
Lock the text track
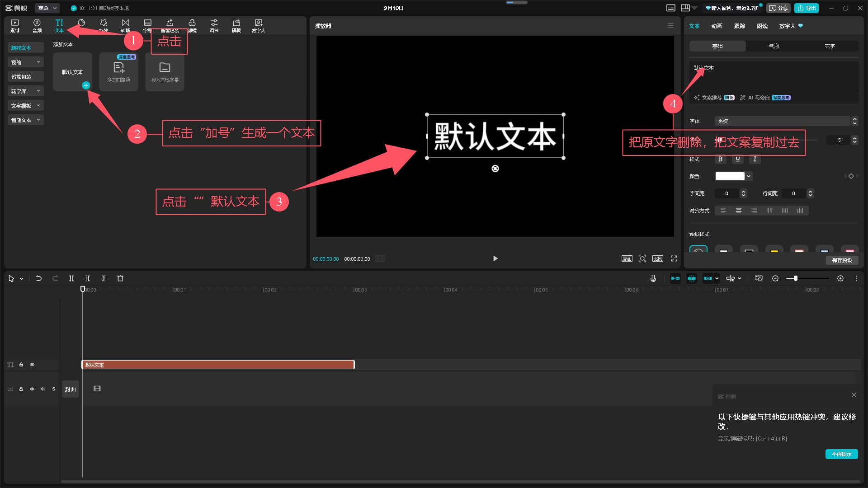(x=21, y=365)
